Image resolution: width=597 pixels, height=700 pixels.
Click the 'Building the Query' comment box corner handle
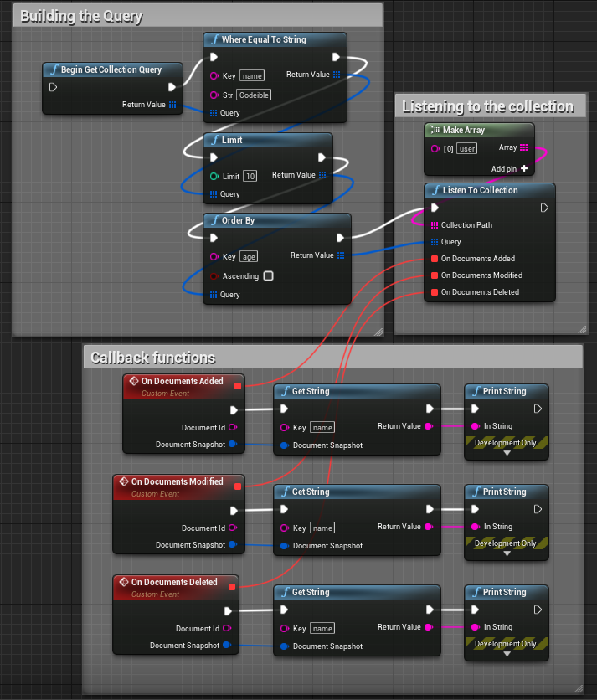pos(378,332)
